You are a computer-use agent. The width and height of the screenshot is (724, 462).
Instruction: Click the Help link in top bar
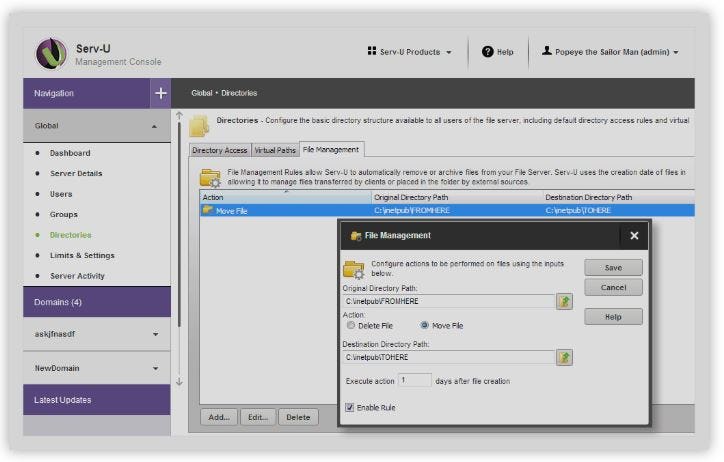tap(505, 52)
